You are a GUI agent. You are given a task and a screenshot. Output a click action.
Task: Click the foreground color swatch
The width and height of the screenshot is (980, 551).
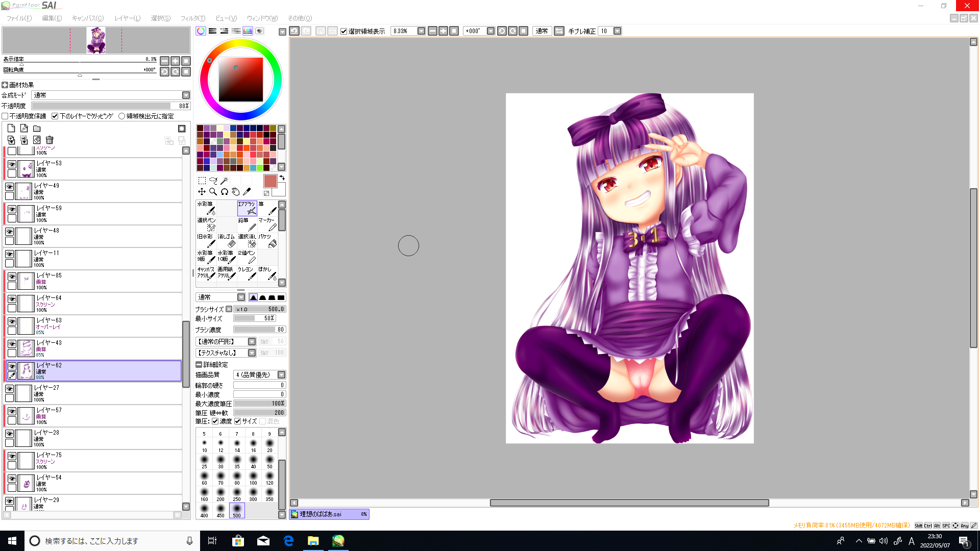[x=270, y=181]
